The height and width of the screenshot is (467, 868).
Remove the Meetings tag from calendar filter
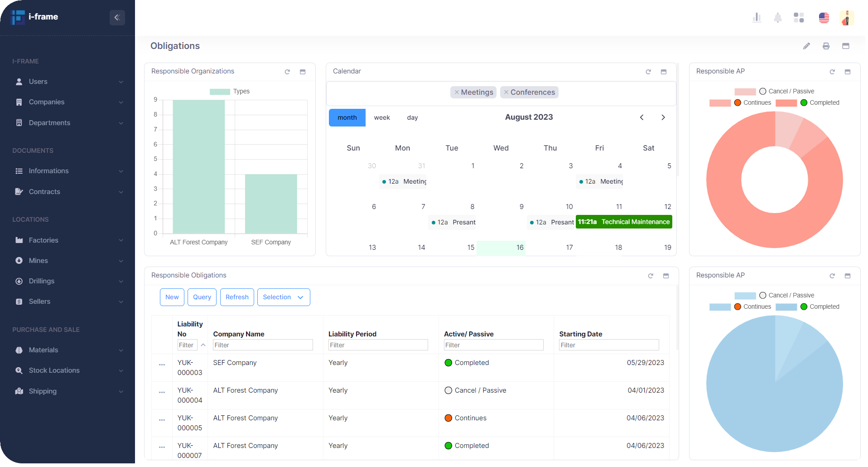(457, 92)
